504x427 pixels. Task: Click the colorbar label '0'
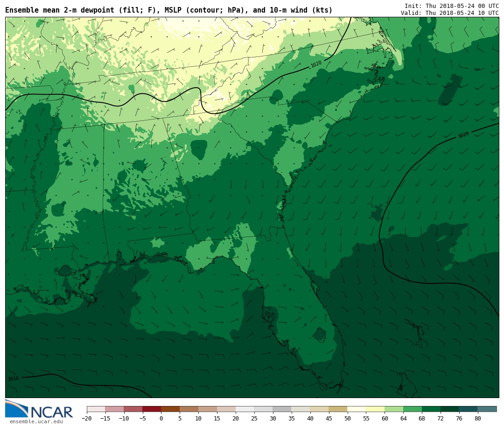coord(161,418)
